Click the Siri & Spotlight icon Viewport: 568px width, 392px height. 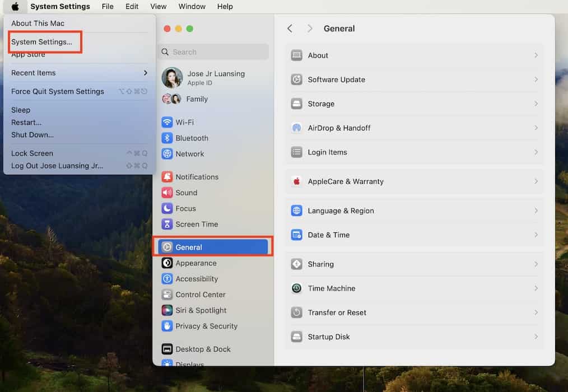(167, 310)
